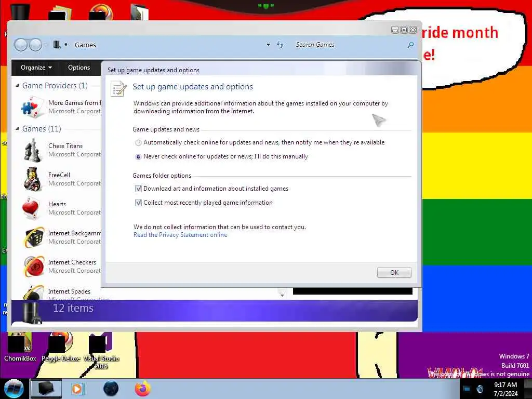
Task: Open Read the Privacy Statement online link
Action: click(180, 235)
